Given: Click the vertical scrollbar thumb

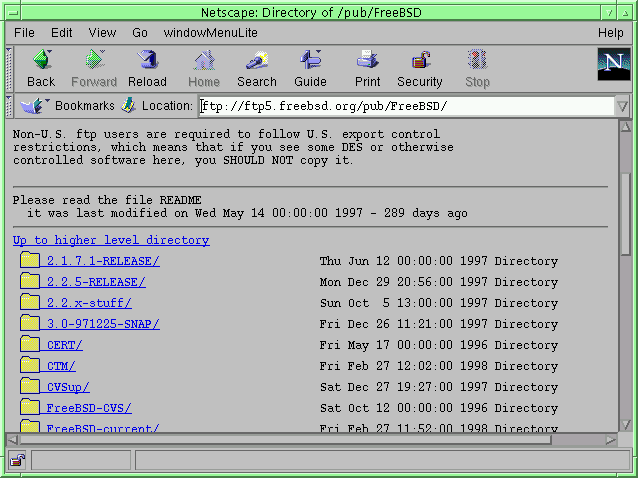Looking at the screenshot, I should [626, 214].
